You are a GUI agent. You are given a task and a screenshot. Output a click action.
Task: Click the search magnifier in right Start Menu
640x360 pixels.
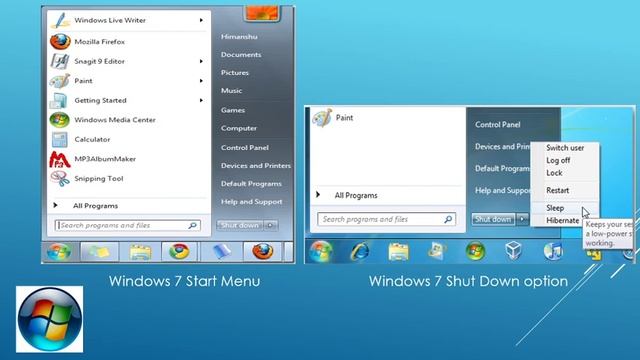click(x=448, y=220)
